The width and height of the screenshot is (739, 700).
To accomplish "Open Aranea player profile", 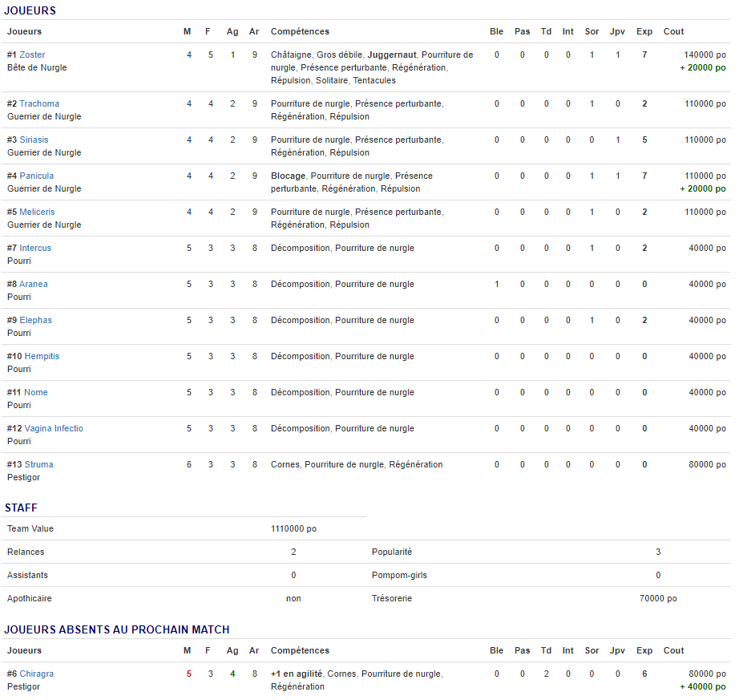I will pyautogui.click(x=34, y=284).
